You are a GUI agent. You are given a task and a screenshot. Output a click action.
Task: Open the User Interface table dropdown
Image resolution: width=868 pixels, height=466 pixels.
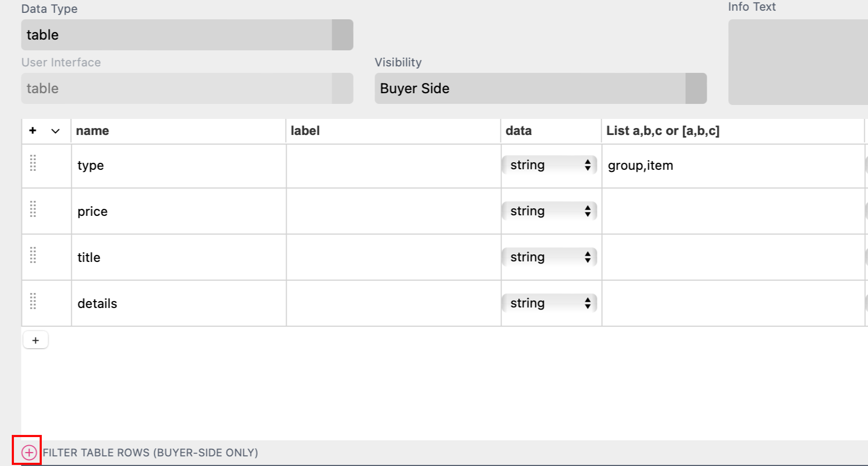coord(187,88)
